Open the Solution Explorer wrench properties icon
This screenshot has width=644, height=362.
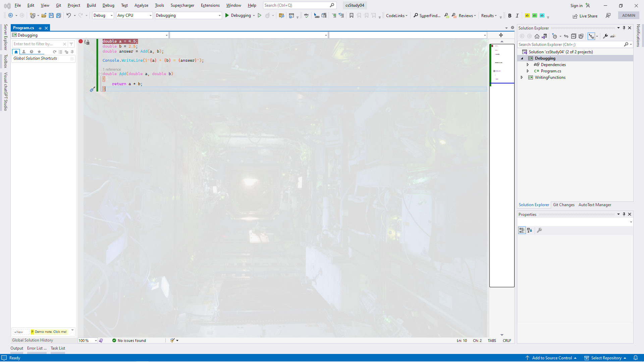[x=605, y=36]
